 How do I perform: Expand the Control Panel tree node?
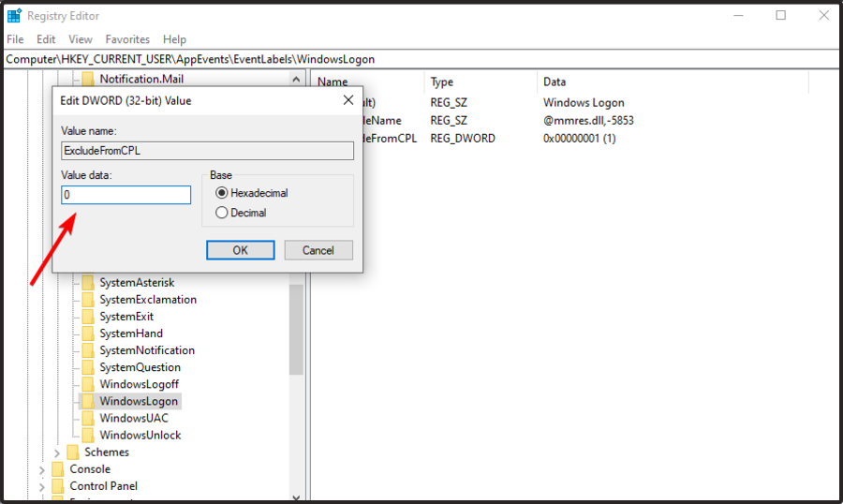(x=42, y=486)
